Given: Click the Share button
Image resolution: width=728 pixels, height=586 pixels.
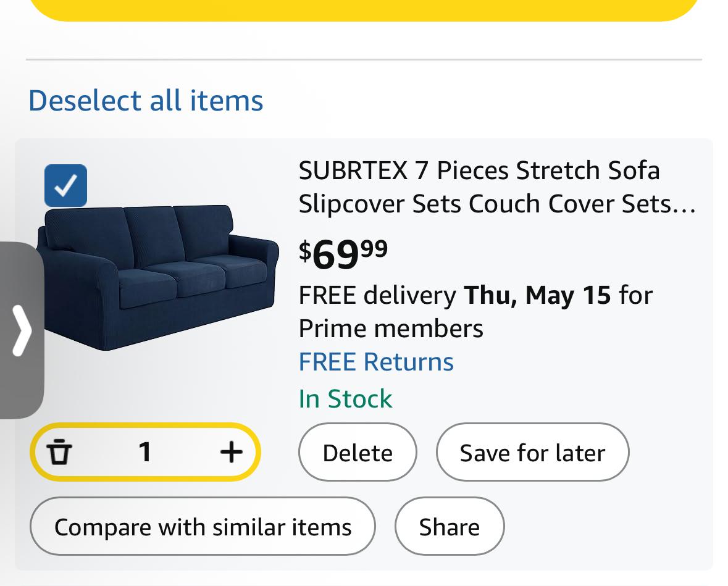Looking at the screenshot, I should coord(450,526).
